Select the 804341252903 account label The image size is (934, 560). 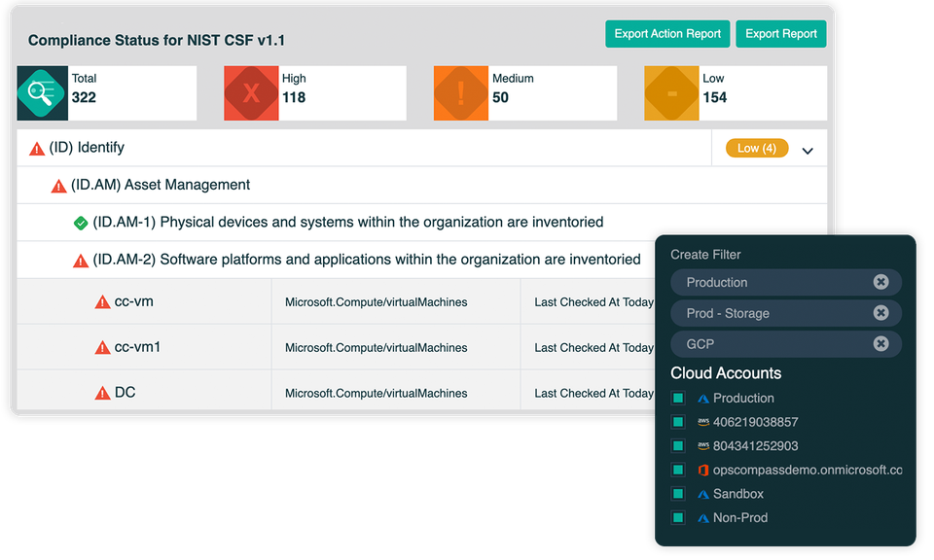(755, 445)
